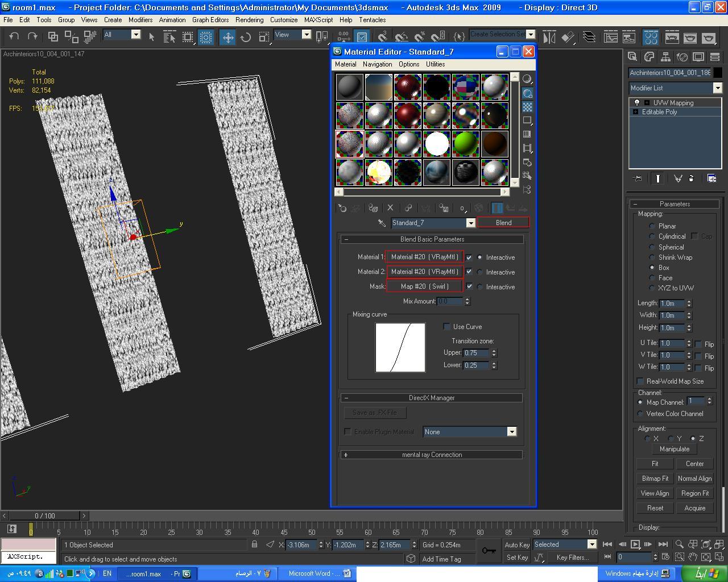The height and width of the screenshot is (582, 728).
Task: Click the Auto Key button
Action: point(517,544)
